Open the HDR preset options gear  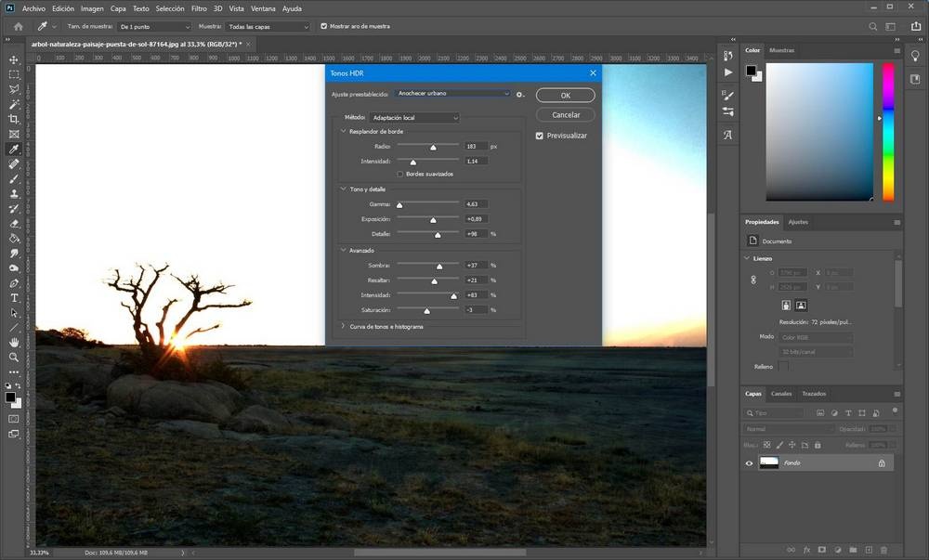(521, 95)
